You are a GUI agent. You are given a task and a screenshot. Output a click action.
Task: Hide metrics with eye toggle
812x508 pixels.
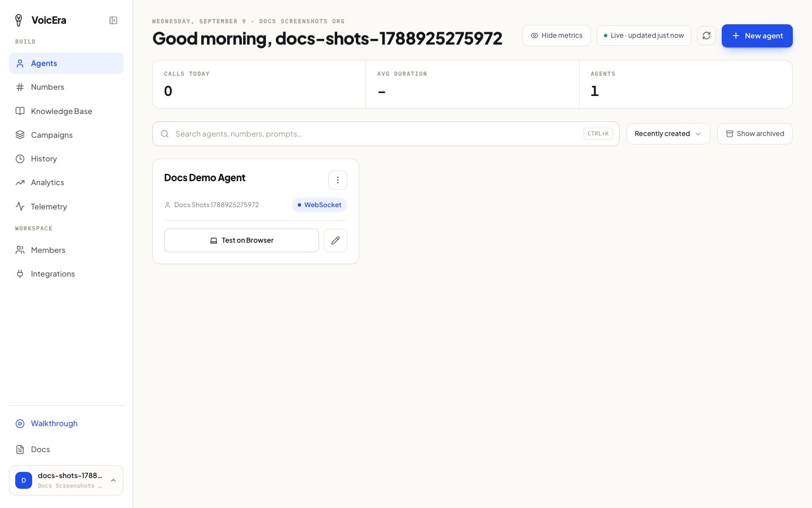[x=556, y=36]
